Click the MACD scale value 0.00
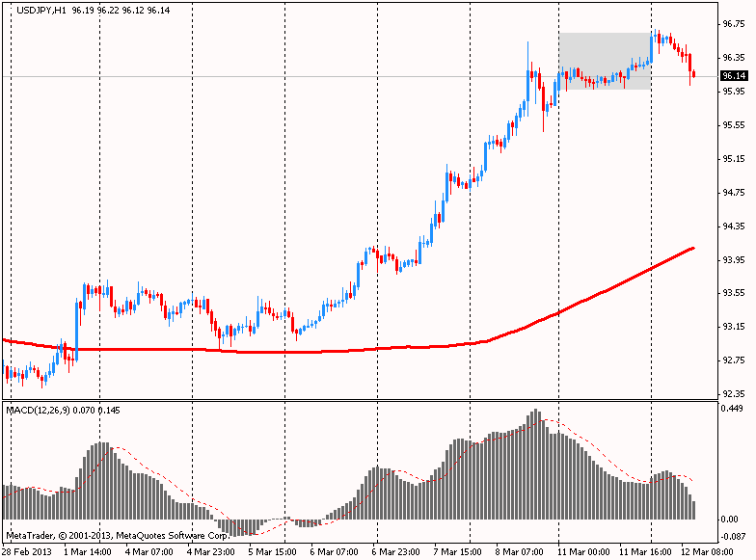Viewport: 756px width, 560px height. [x=729, y=519]
